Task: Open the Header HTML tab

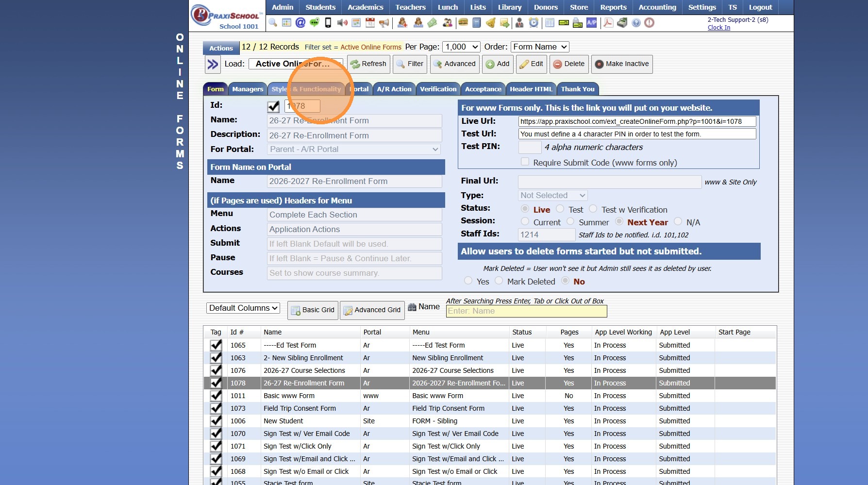Action: (531, 89)
